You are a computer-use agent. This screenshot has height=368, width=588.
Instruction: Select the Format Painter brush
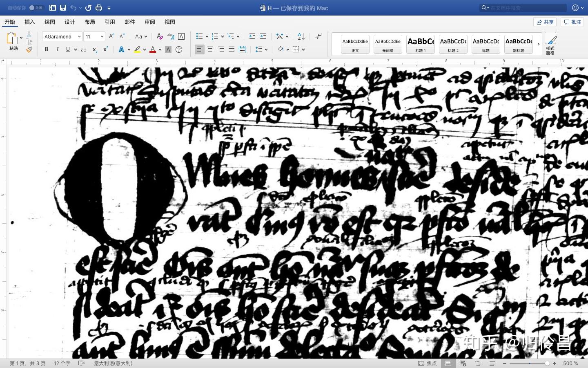[29, 49]
